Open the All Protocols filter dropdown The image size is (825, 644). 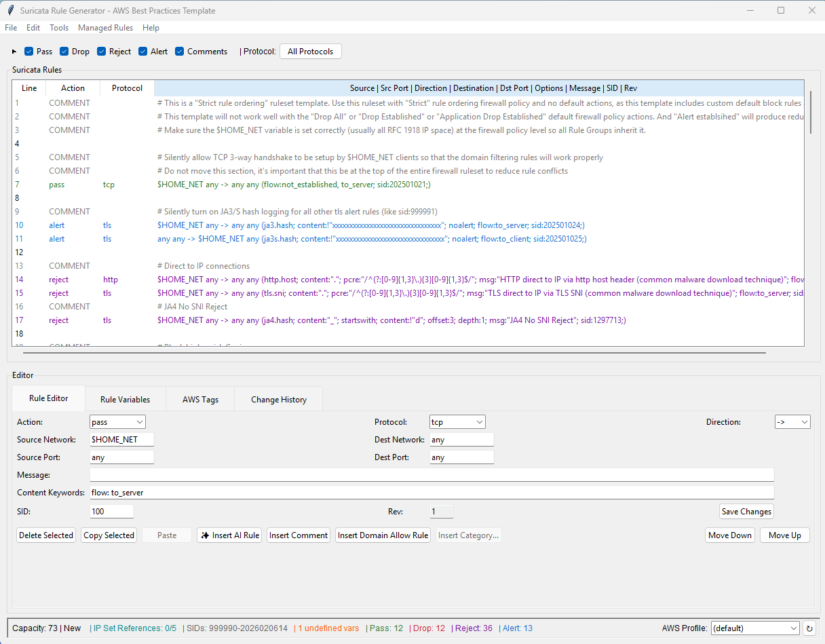click(311, 52)
